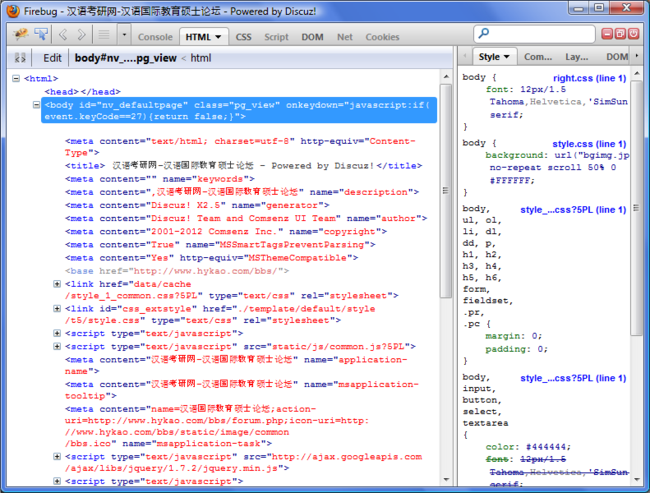Select the meta copyright Comsenz Inc. line

click(226, 232)
